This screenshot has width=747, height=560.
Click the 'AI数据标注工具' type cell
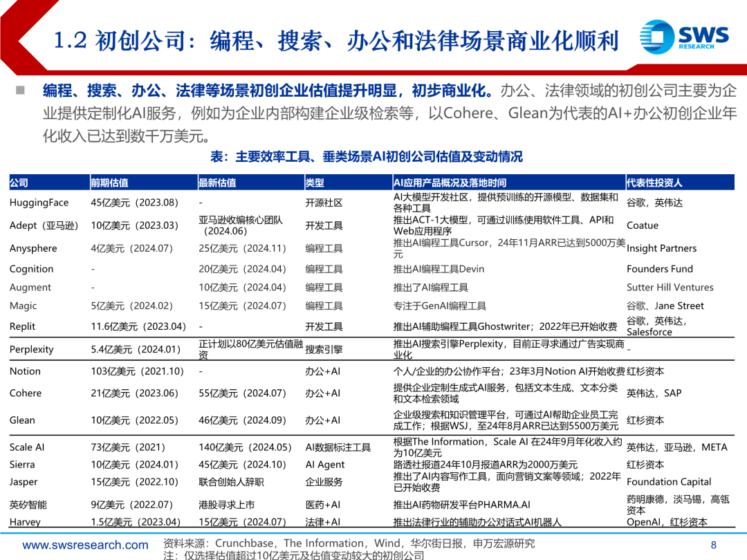coord(338,447)
